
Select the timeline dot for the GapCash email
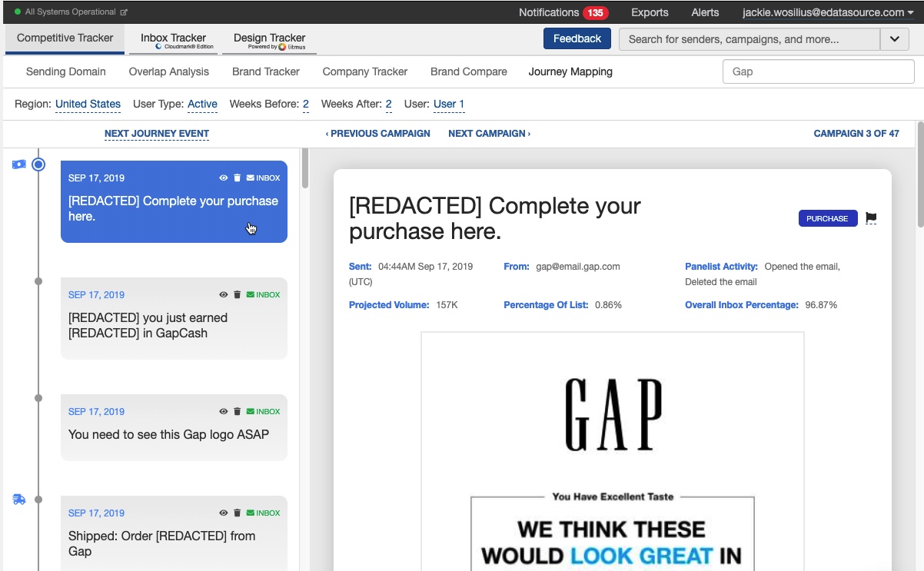click(x=38, y=281)
